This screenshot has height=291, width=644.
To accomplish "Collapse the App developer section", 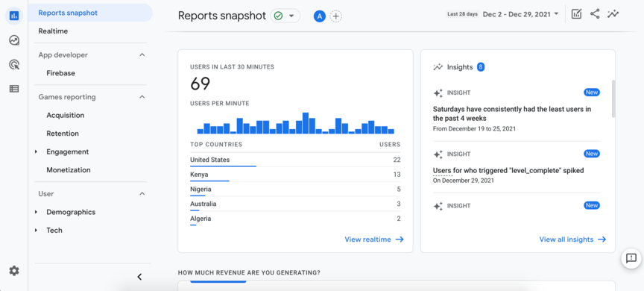I will [x=142, y=54].
